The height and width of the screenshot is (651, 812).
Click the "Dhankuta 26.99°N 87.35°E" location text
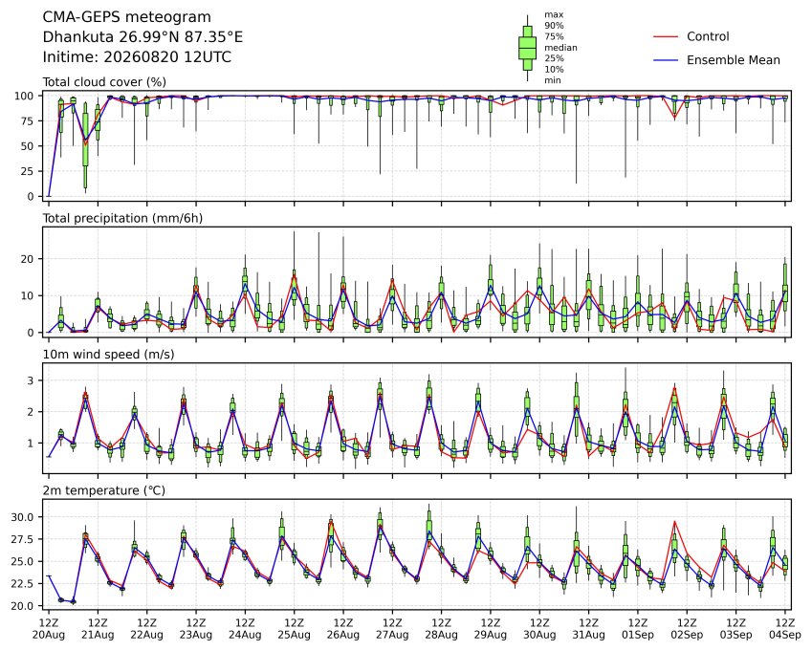143,37
